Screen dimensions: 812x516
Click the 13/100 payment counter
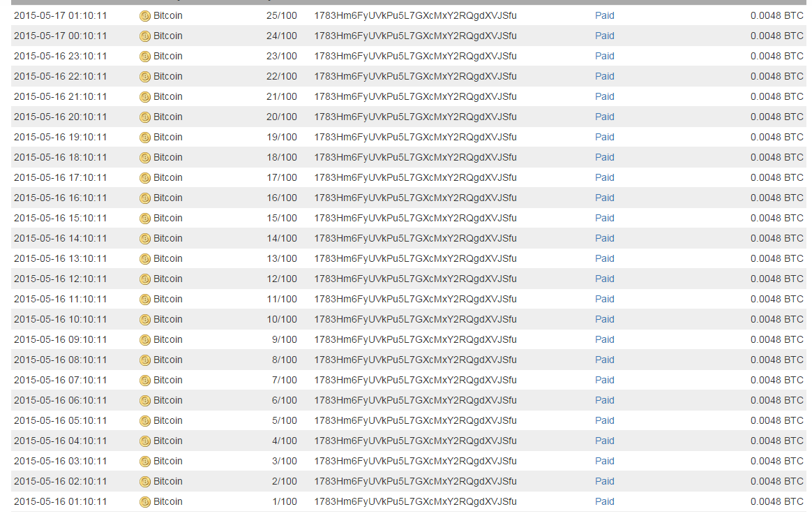pyautogui.click(x=282, y=258)
